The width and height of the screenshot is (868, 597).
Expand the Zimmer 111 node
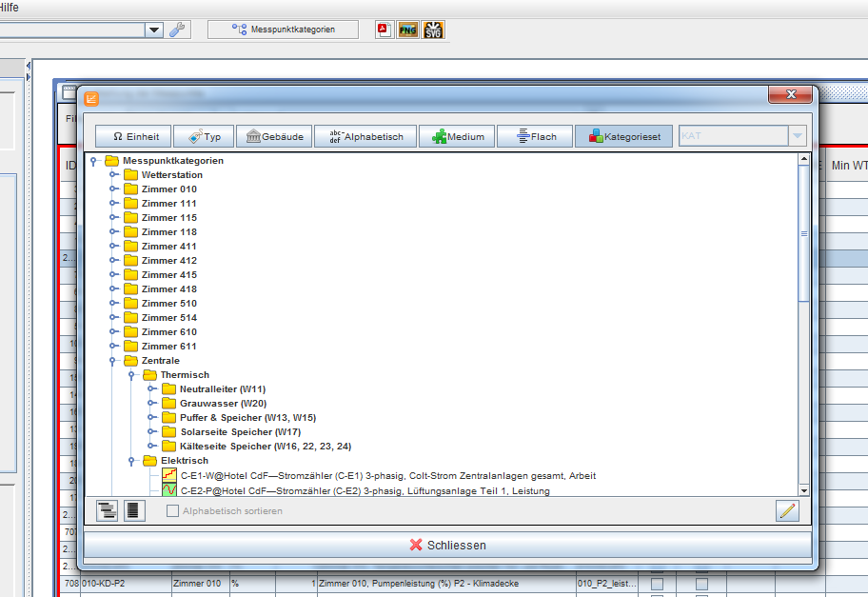click(113, 203)
